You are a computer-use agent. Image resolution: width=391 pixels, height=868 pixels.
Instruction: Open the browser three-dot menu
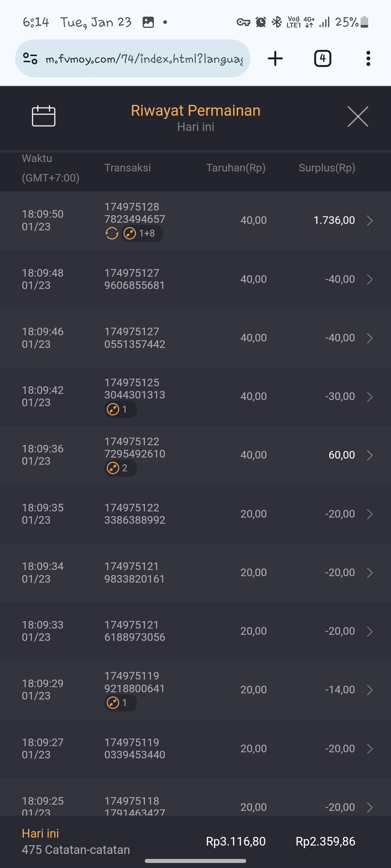(x=368, y=59)
